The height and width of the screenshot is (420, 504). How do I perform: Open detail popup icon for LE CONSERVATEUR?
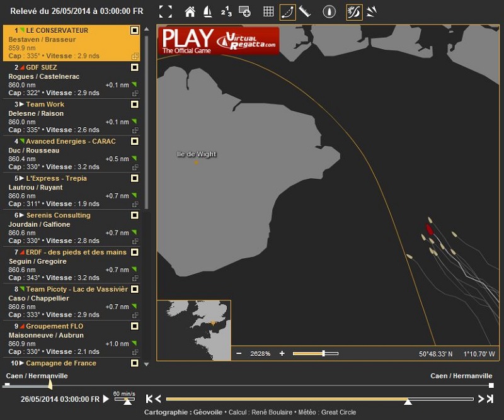click(135, 56)
